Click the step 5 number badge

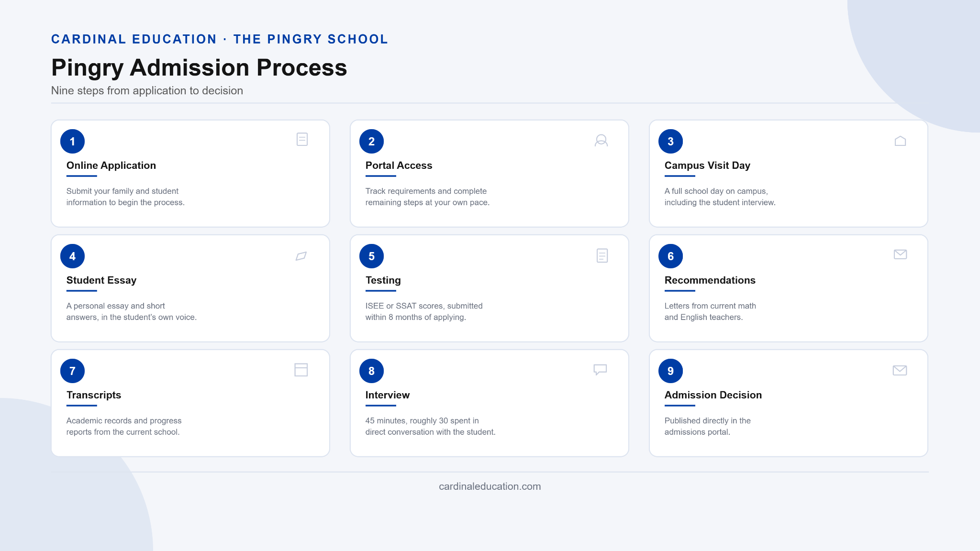371,256
